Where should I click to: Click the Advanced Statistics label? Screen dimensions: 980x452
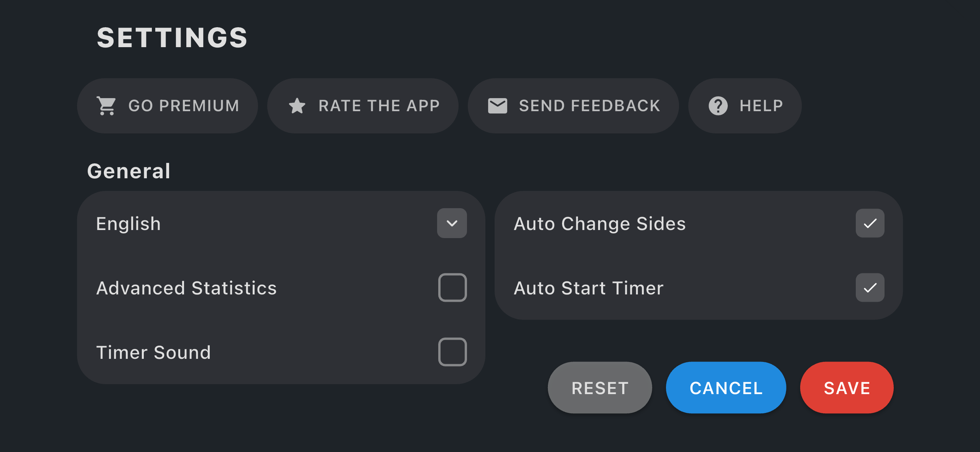(186, 288)
